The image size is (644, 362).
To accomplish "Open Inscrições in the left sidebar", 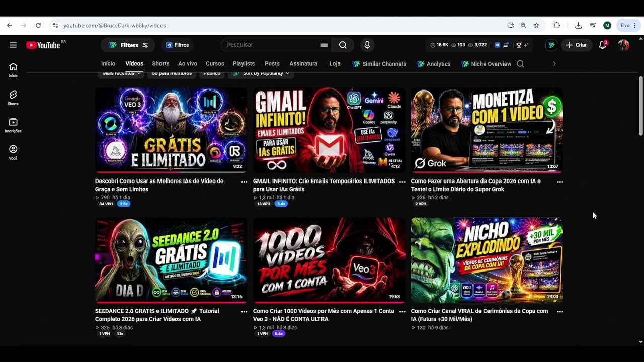I will pos(13,125).
